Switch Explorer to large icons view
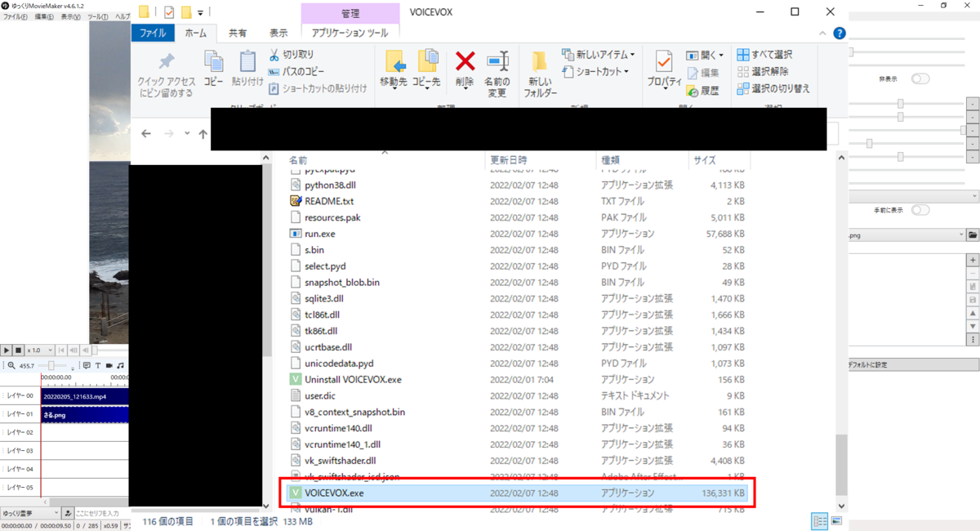The height and width of the screenshot is (531, 980). click(x=836, y=520)
